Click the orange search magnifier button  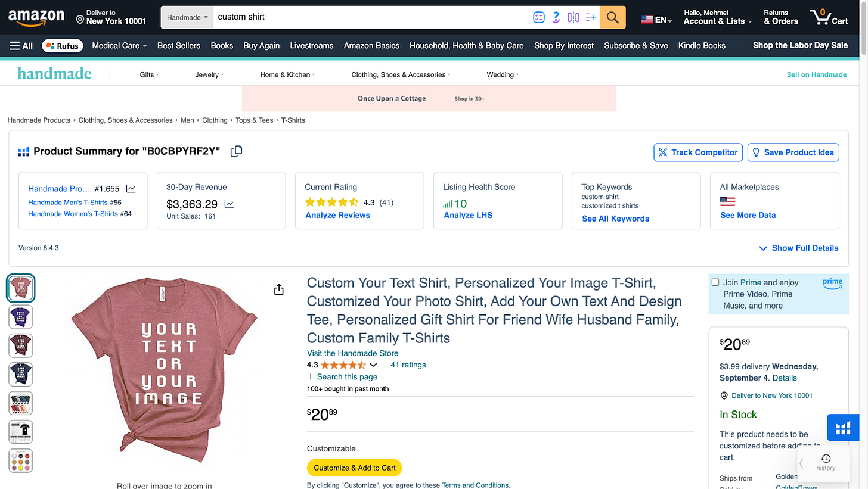tap(613, 17)
